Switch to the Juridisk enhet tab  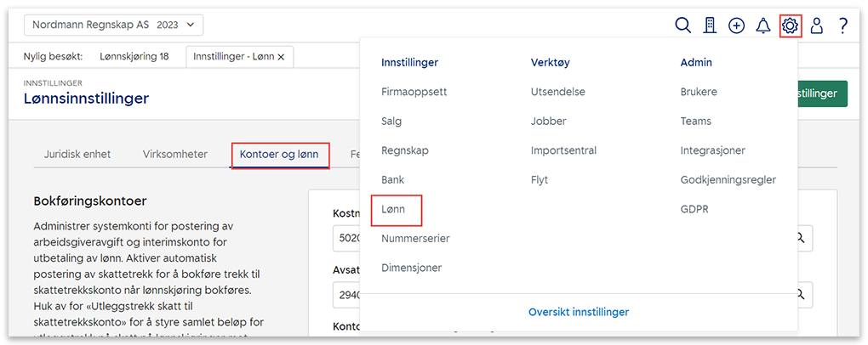pyautogui.click(x=79, y=155)
